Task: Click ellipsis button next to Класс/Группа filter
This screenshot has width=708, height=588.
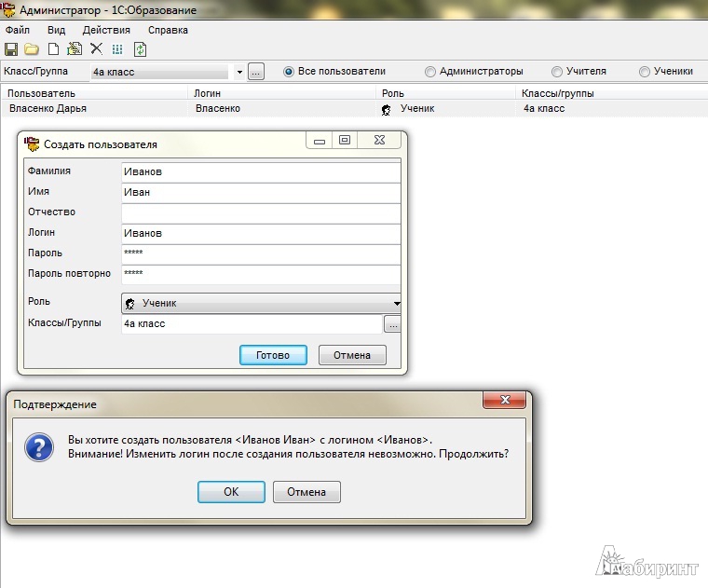Action: pyautogui.click(x=255, y=72)
